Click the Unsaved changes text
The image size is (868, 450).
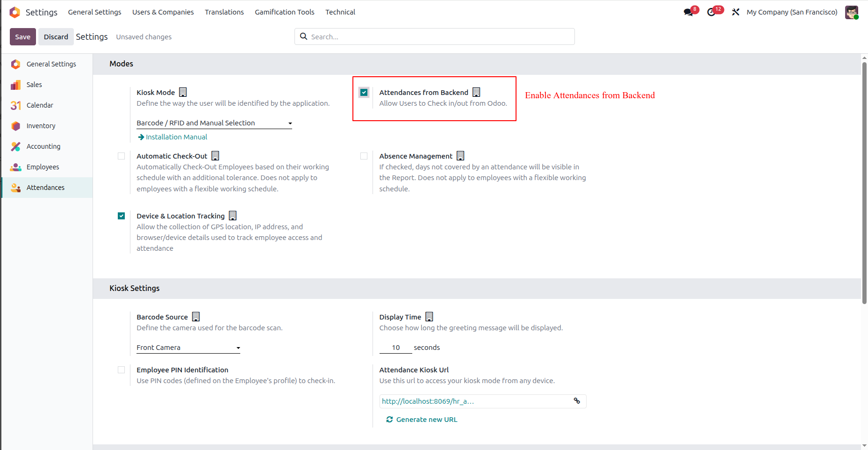tap(143, 37)
